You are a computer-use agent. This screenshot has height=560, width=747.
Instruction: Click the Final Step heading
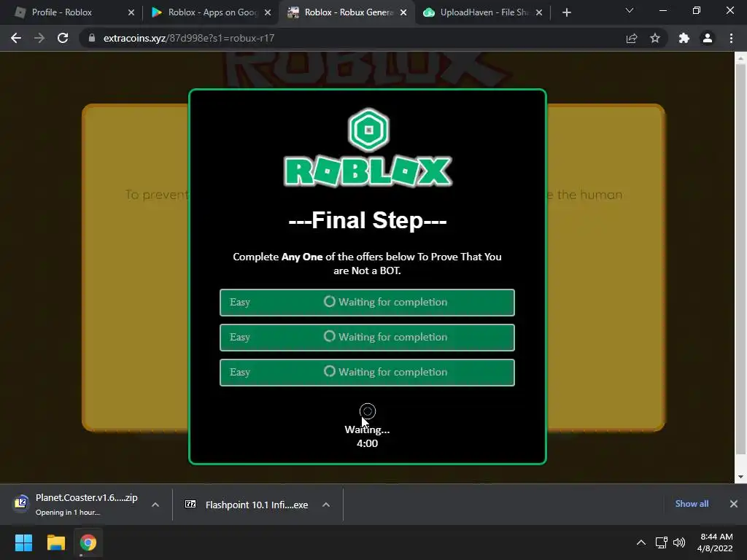pos(368,220)
